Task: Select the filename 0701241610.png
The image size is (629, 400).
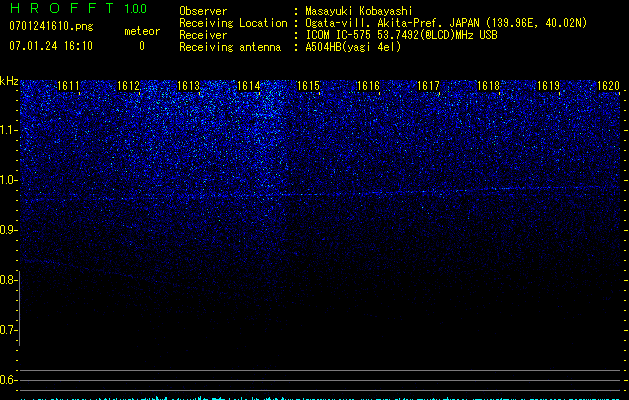Action: coord(51,27)
